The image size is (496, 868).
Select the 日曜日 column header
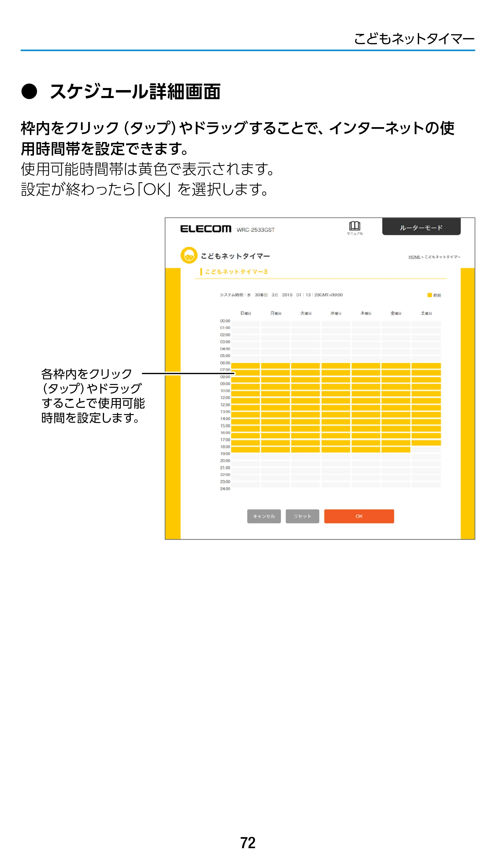[x=246, y=313]
